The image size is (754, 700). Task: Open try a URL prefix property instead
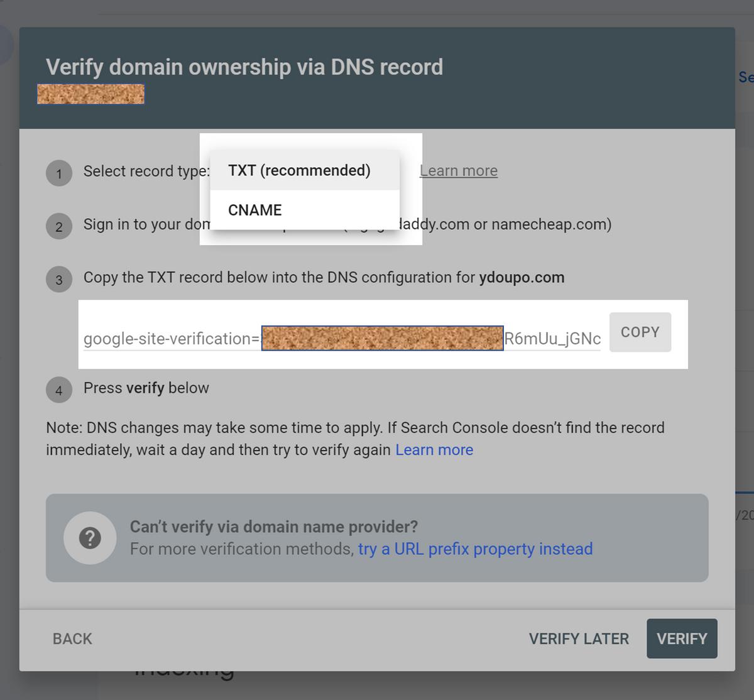point(474,549)
